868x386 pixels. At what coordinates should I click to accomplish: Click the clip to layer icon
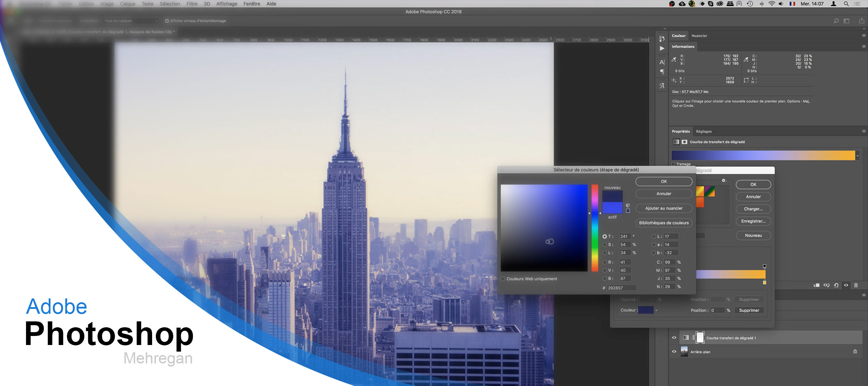[x=817, y=285]
